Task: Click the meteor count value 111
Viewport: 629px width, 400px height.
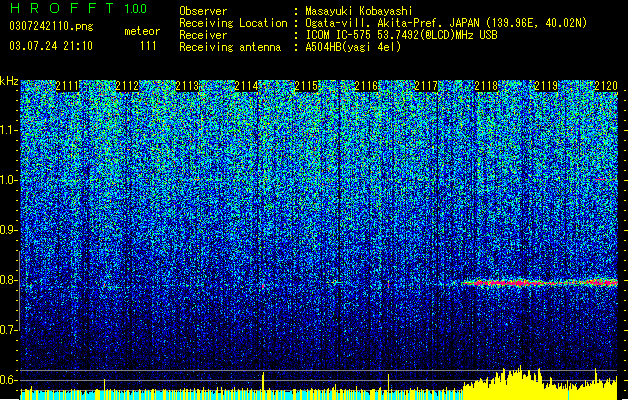Action: (x=148, y=46)
